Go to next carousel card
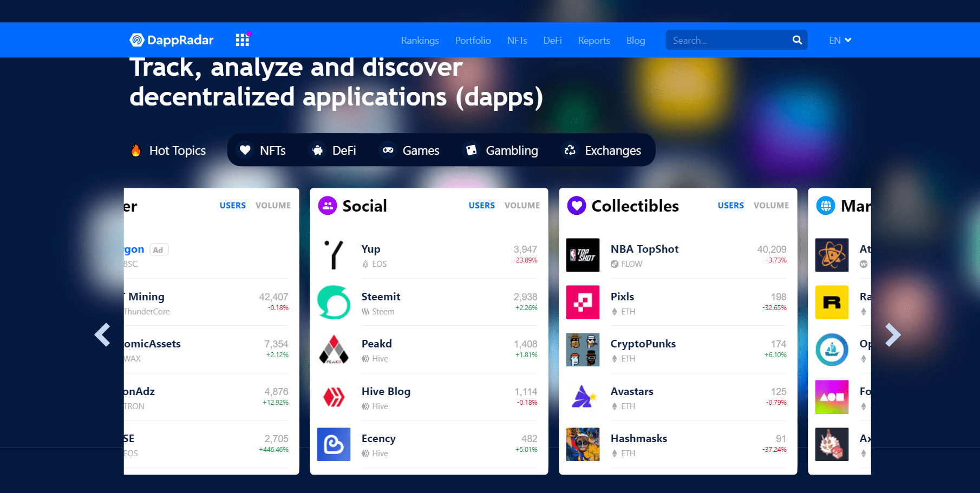Viewport: 980px width, 493px height. (x=893, y=334)
